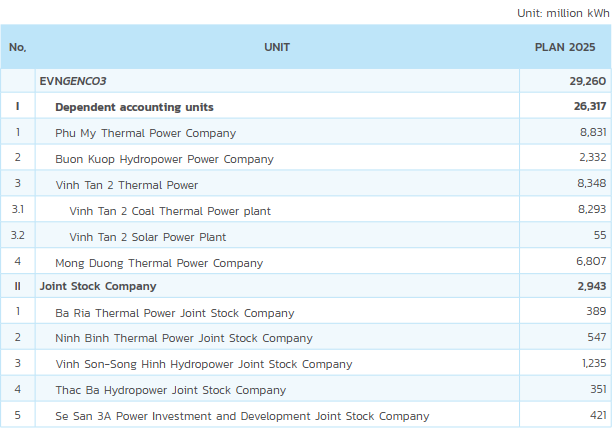The image size is (612, 431).
Task: Select Thac Ba Hydropower Joint Stock Company
Action: tap(171, 390)
